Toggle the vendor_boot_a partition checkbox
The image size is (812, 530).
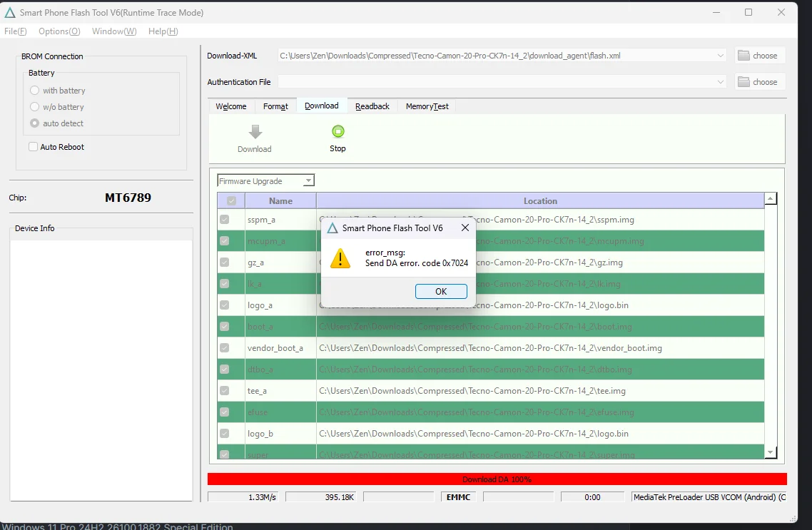[224, 348]
